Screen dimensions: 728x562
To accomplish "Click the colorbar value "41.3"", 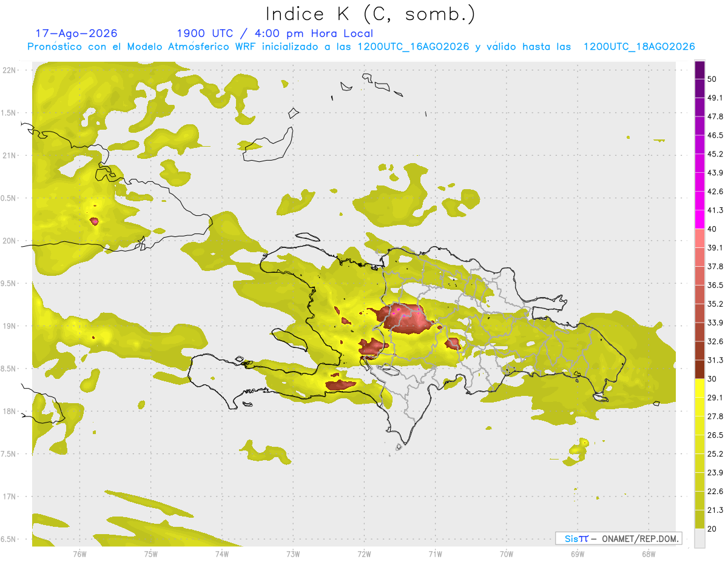I will (716, 210).
